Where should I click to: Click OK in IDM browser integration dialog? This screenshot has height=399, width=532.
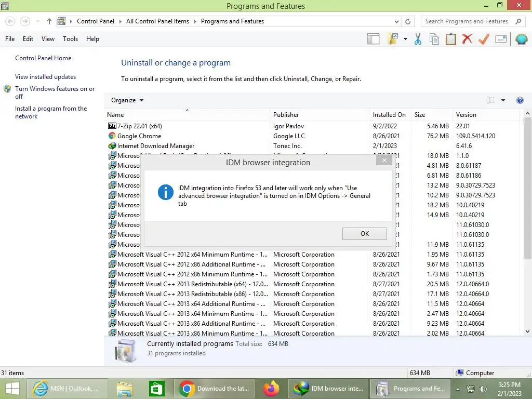click(364, 233)
